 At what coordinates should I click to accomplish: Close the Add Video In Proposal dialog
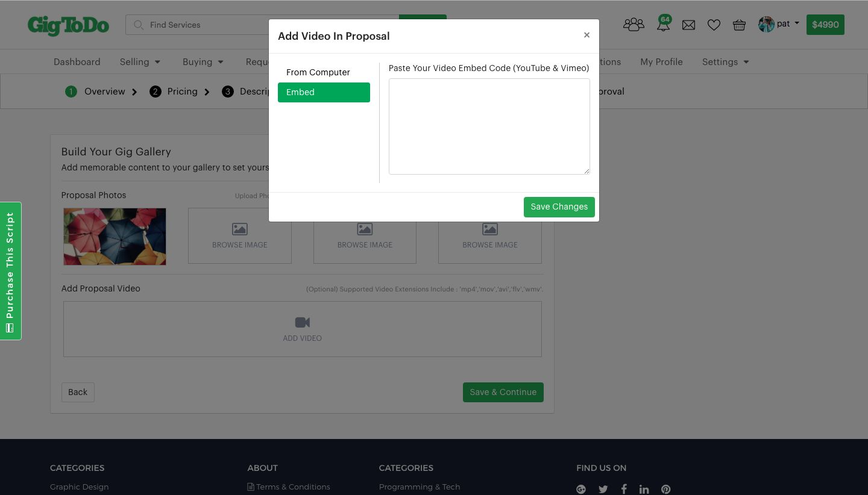tap(587, 35)
